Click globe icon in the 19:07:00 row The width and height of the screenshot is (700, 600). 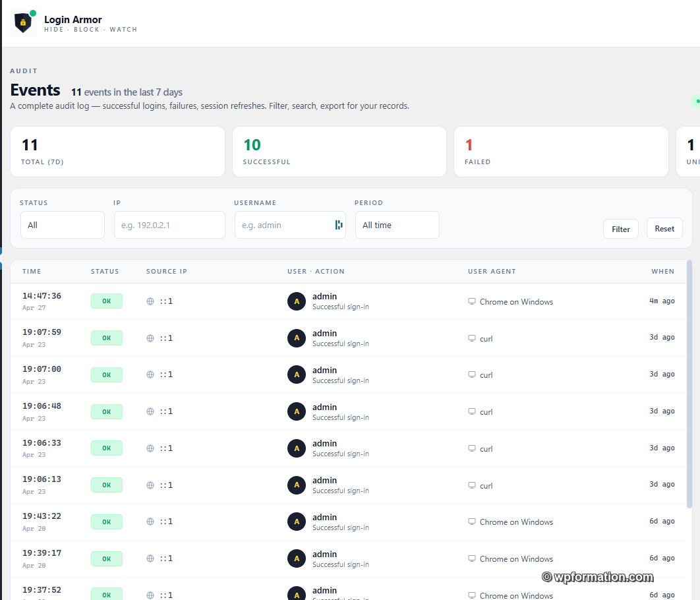point(150,375)
